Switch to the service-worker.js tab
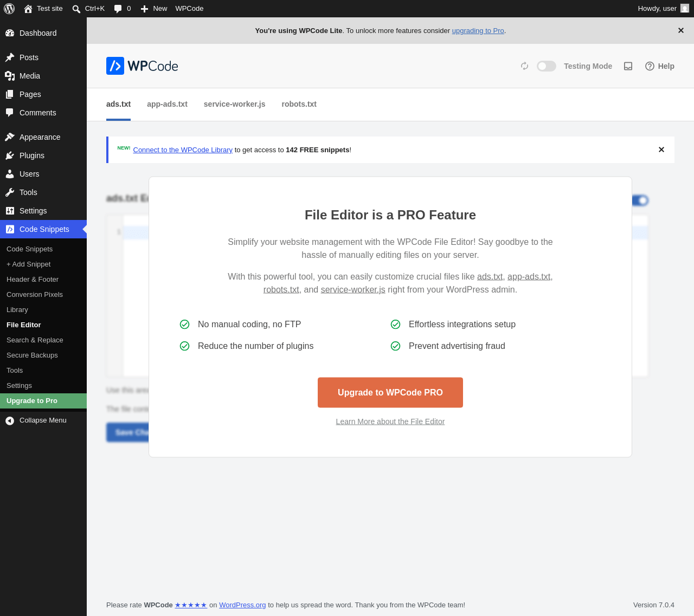This screenshot has height=616, width=694. point(234,104)
